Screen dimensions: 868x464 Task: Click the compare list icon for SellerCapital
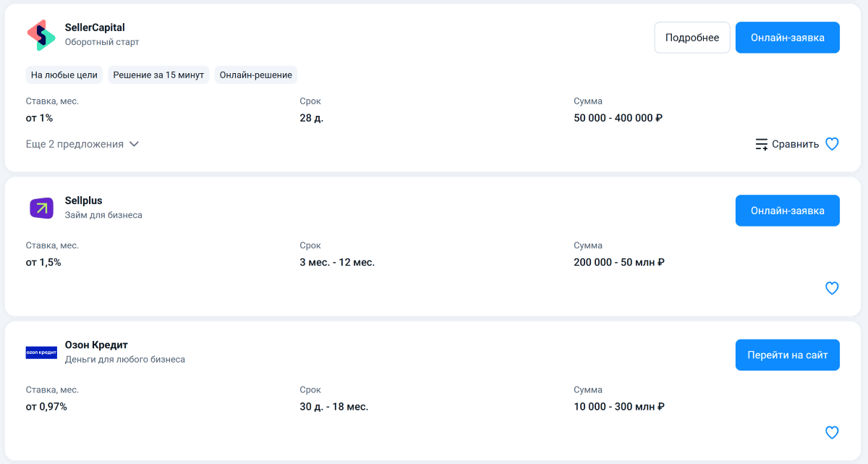(762, 144)
